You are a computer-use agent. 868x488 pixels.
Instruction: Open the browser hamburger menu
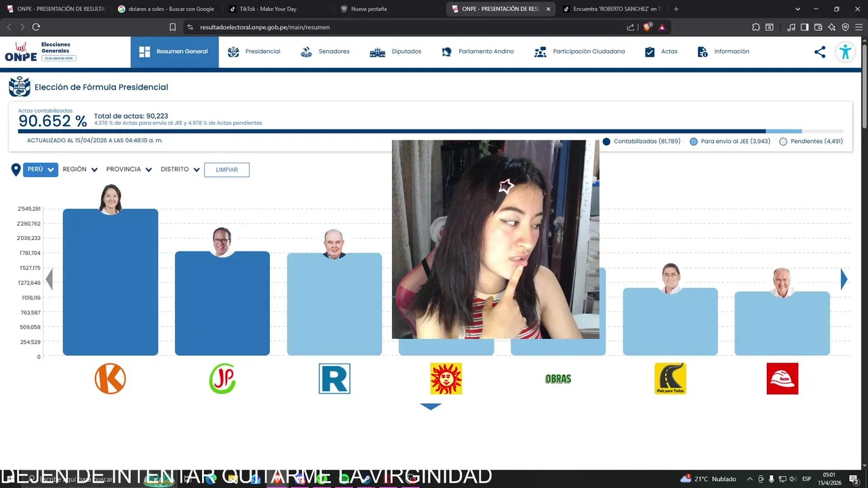(x=859, y=27)
